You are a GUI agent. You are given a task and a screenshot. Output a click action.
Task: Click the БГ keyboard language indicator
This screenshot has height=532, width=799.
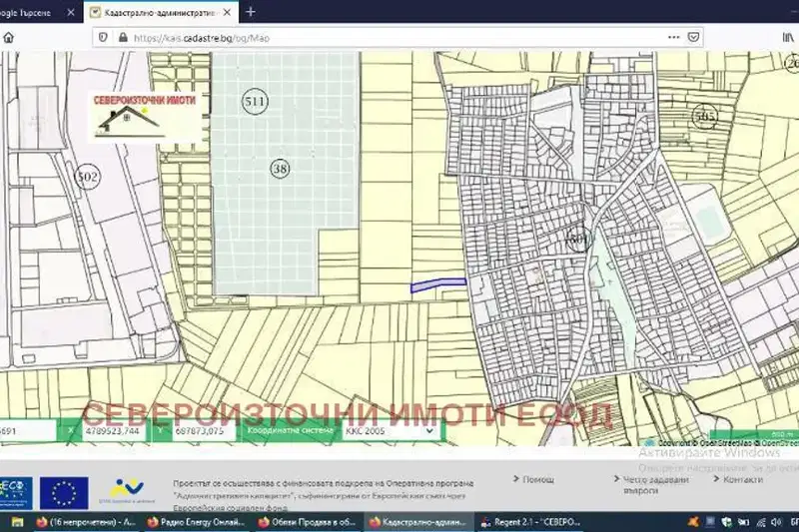[794, 522]
